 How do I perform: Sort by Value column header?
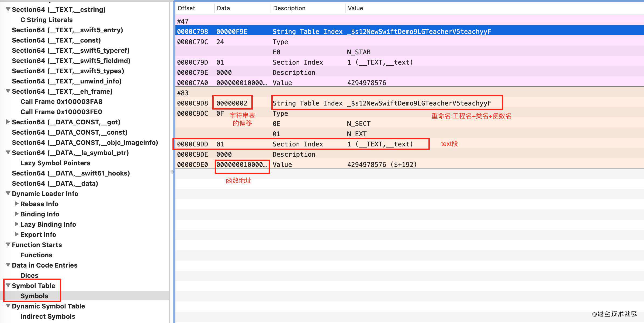pos(355,8)
